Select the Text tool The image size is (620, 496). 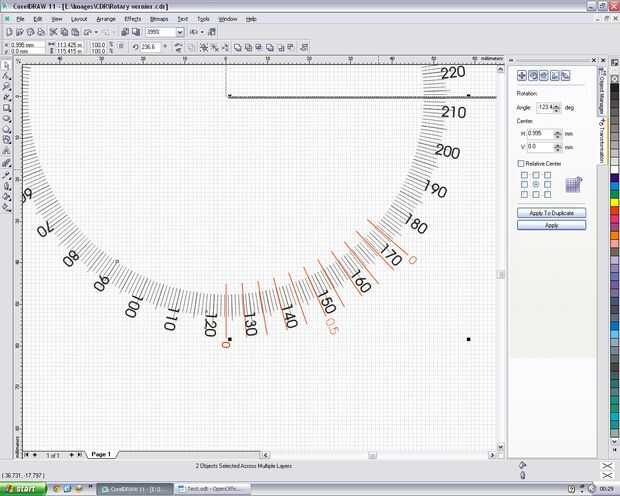(6, 151)
